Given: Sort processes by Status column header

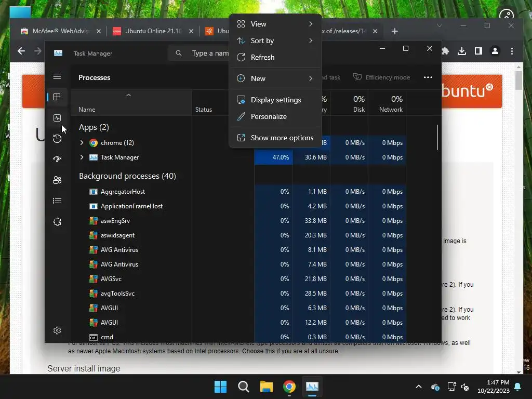Looking at the screenshot, I should click(x=204, y=110).
